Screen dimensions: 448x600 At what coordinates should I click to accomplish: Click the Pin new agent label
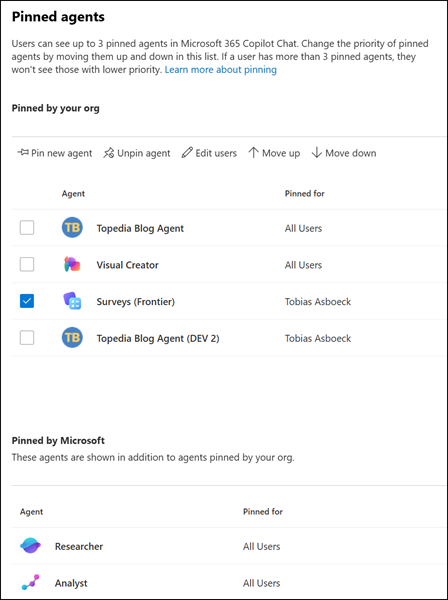(x=62, y=153)
